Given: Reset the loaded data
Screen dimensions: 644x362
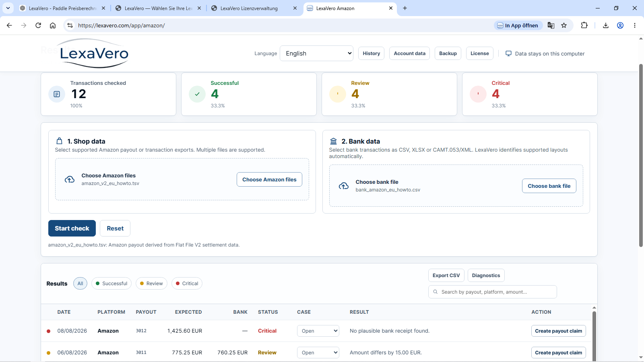Looking at the screenshot, I should tap(115, 228).
